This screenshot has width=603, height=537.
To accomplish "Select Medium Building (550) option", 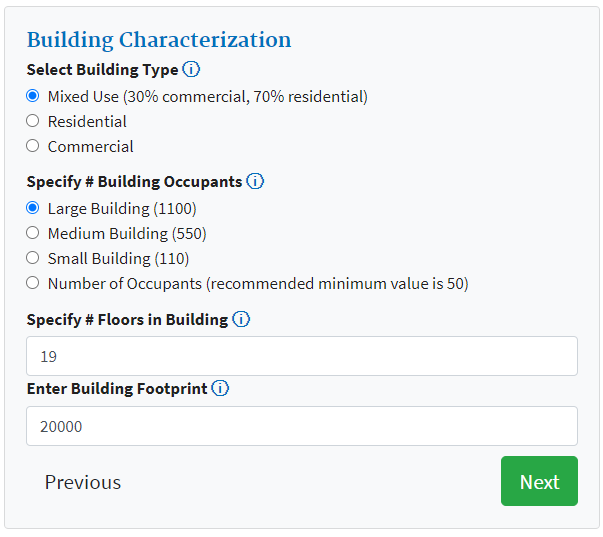I will (33, 233).
